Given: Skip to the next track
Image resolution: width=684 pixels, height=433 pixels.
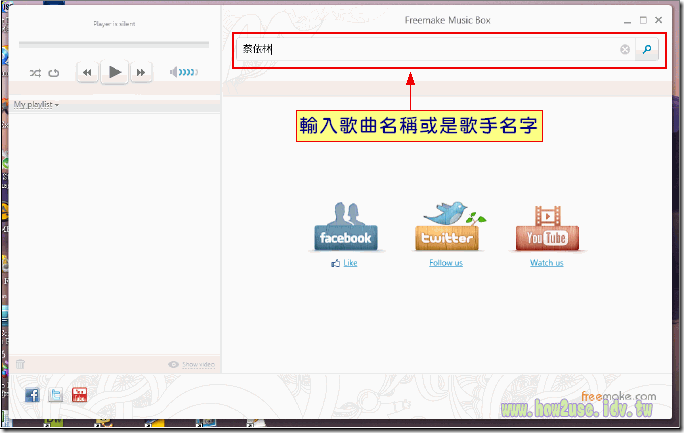Looking at the screenshot, I should (142, 72).
